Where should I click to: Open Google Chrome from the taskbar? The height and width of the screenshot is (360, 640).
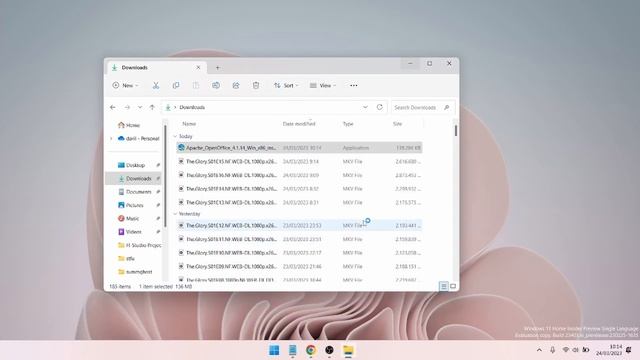(311, 350)
